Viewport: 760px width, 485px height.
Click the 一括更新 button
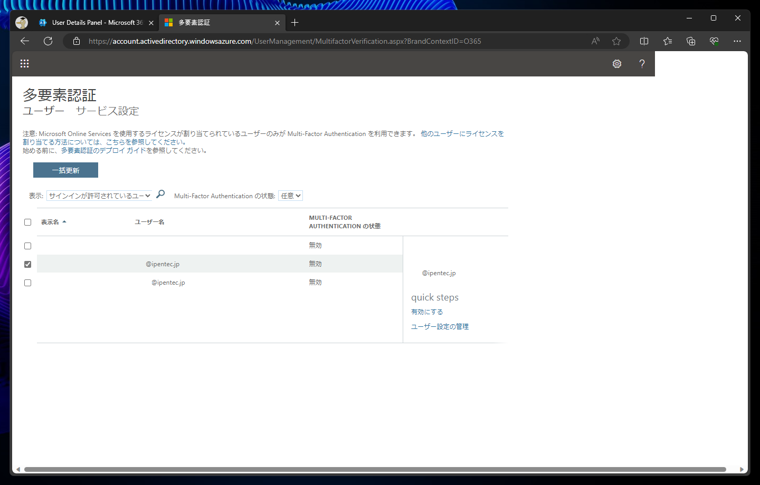click(65, 170)
